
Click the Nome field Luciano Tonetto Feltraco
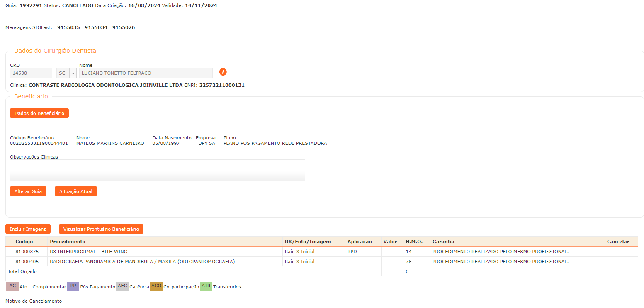coord(146,73)
